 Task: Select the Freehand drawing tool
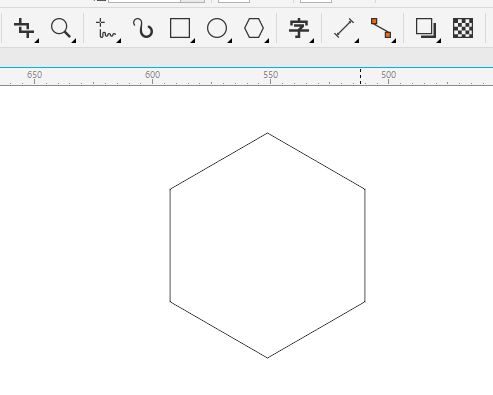point(106,29)
